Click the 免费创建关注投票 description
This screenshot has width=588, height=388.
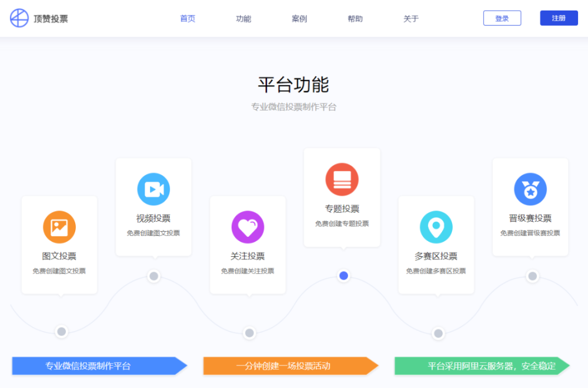coord(248,271)
